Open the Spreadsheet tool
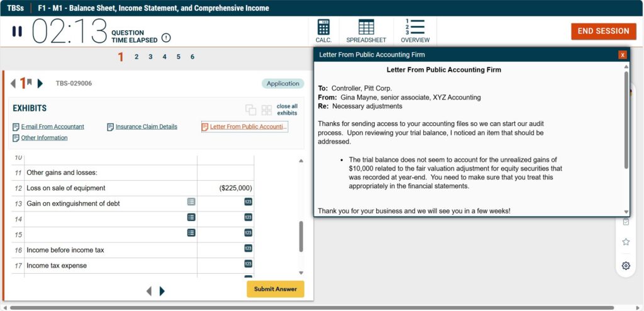644x311 pixels. point(366,31)
